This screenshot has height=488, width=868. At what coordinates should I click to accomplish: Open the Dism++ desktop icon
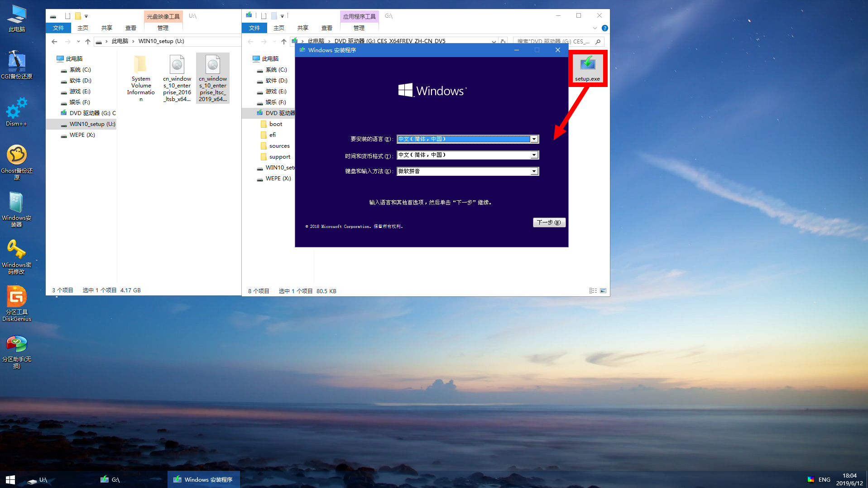17,111
